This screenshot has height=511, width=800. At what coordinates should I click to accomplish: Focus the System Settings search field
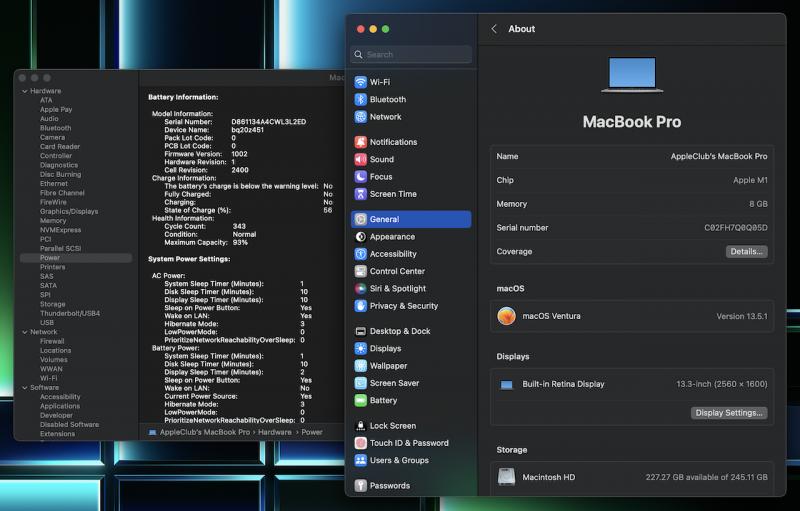(x=411, y=55)
